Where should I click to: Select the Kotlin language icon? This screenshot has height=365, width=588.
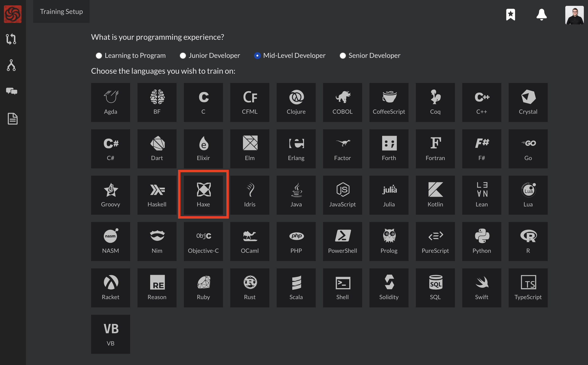tap(435, 194)
